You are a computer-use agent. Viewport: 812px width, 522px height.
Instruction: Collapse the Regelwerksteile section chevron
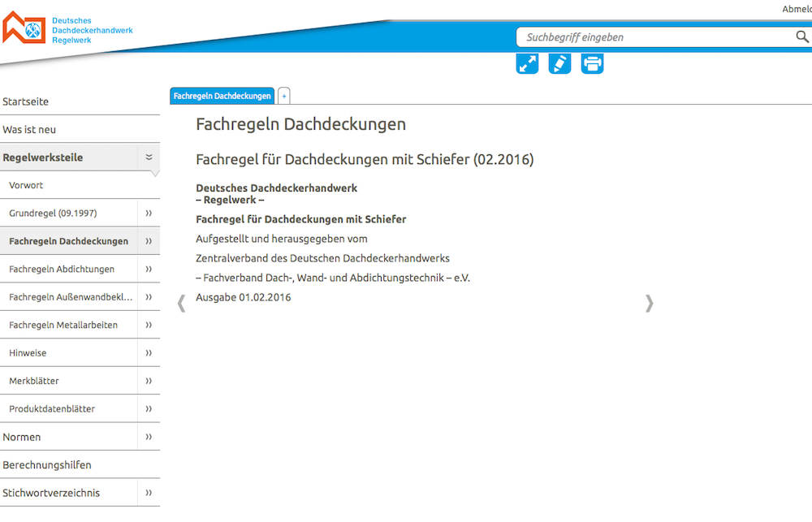click(149, 157)
